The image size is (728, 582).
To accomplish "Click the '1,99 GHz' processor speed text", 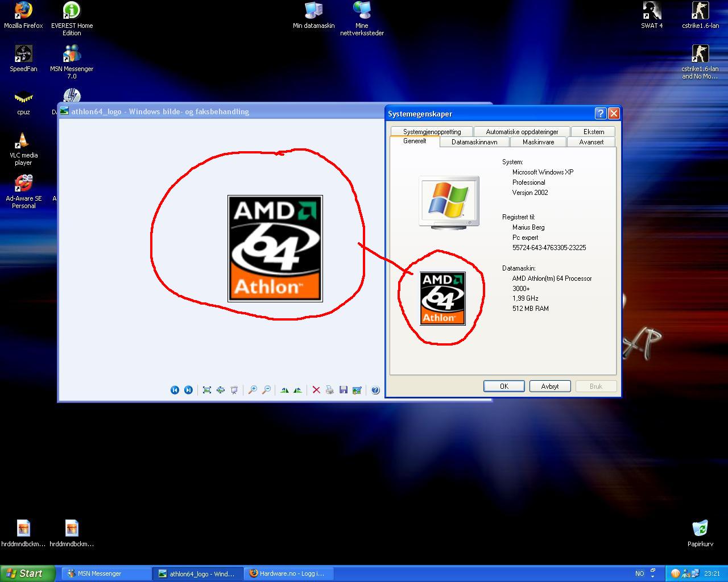I will (525, 298).
